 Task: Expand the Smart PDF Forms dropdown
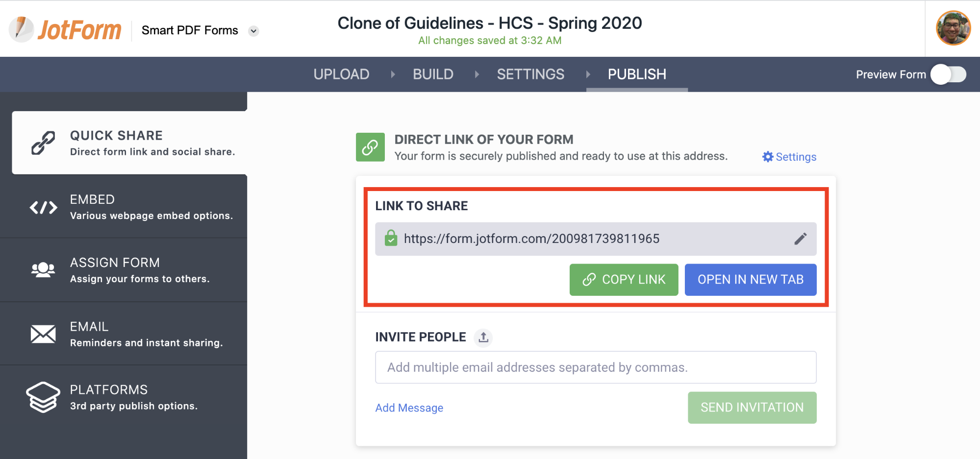[253, 31]
